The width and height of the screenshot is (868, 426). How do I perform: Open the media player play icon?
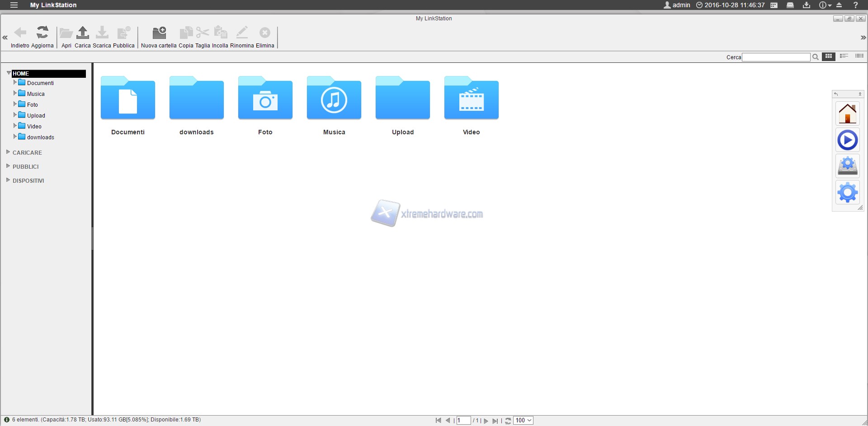point(847,140)
